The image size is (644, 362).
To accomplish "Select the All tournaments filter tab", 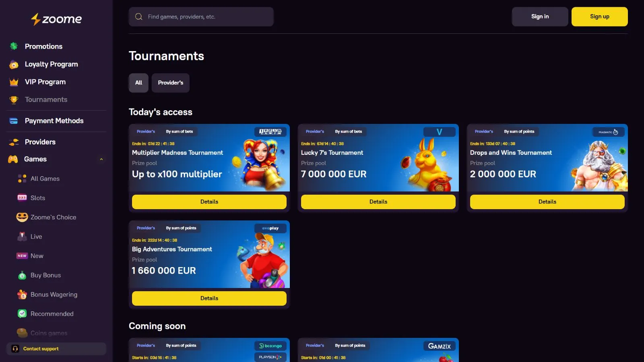I will pos(138,83).
